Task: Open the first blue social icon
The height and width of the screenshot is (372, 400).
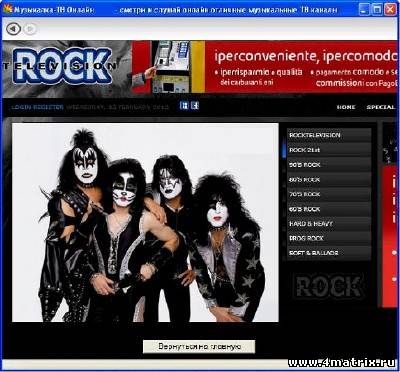Action: point(184,106)
